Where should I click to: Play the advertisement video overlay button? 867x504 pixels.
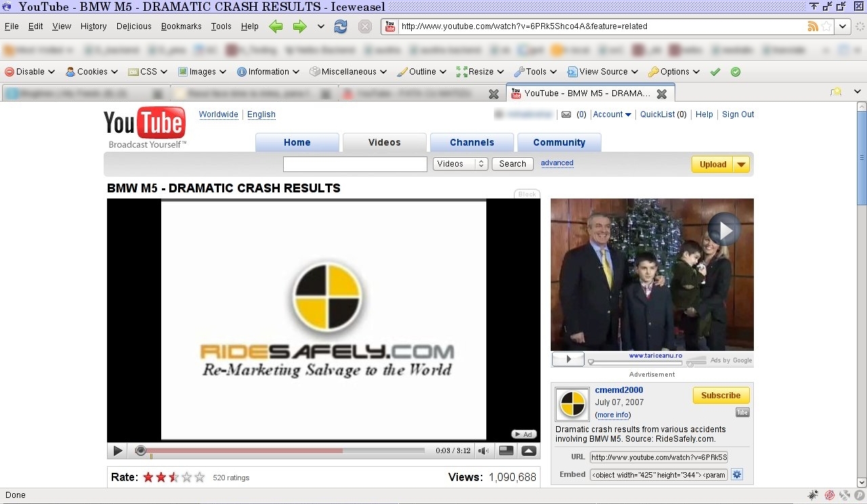[x=725, y=230]
